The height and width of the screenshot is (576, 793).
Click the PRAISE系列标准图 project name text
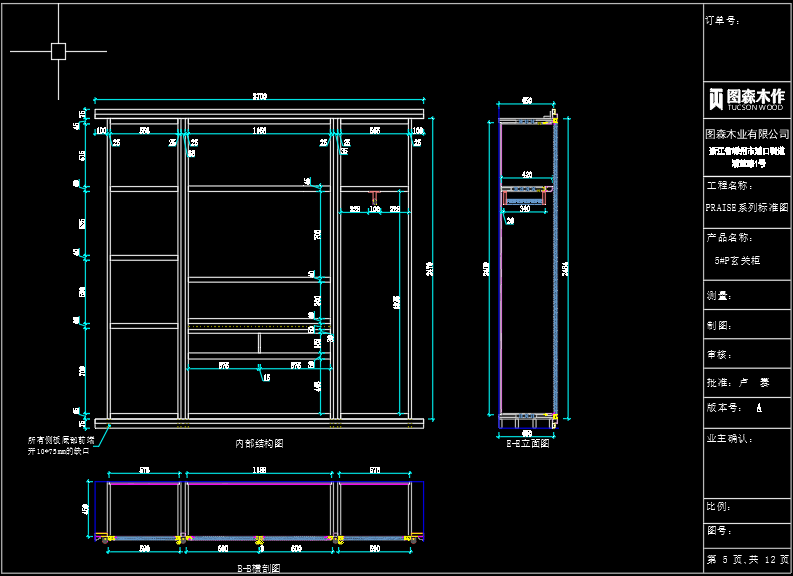click(x=747, y=208)
